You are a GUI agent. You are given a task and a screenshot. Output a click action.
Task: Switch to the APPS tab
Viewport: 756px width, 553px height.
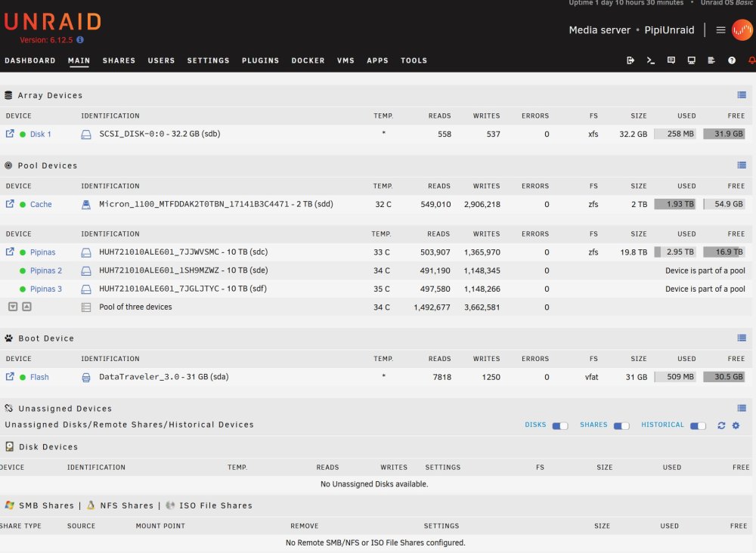coord(377,60)
